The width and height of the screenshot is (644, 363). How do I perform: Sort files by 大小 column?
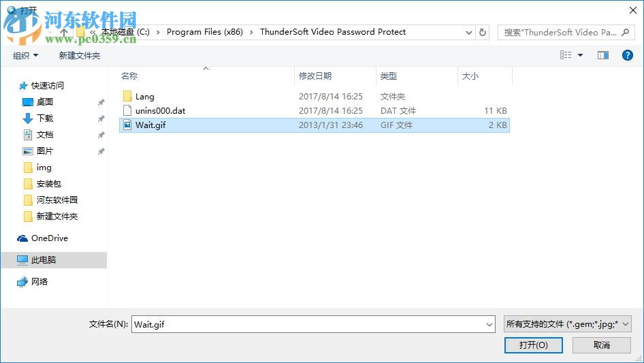(470, 76)
